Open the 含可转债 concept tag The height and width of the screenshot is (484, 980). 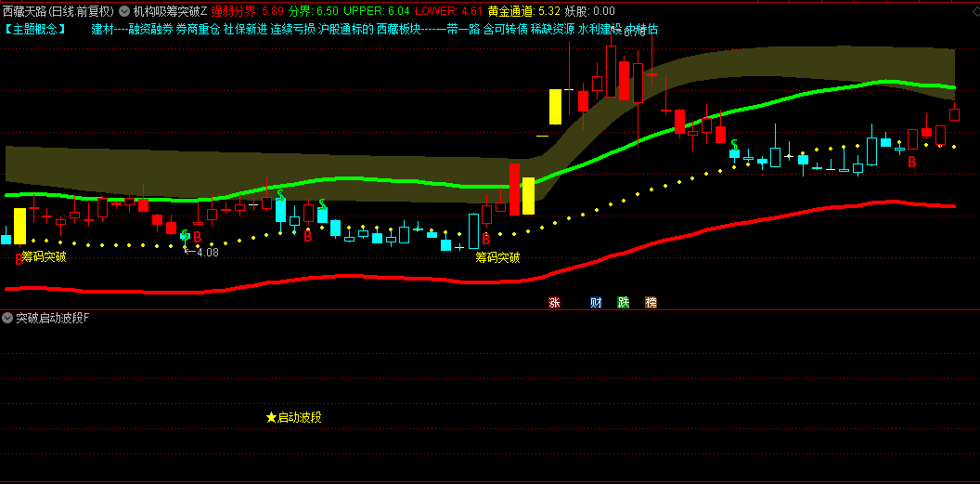505,29
